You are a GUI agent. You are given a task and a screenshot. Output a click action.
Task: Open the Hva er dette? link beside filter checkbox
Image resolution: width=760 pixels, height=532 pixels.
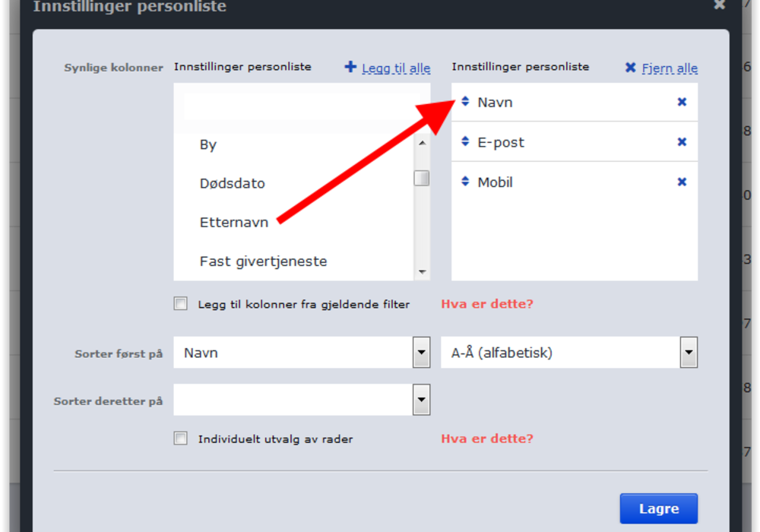(487, 304)
